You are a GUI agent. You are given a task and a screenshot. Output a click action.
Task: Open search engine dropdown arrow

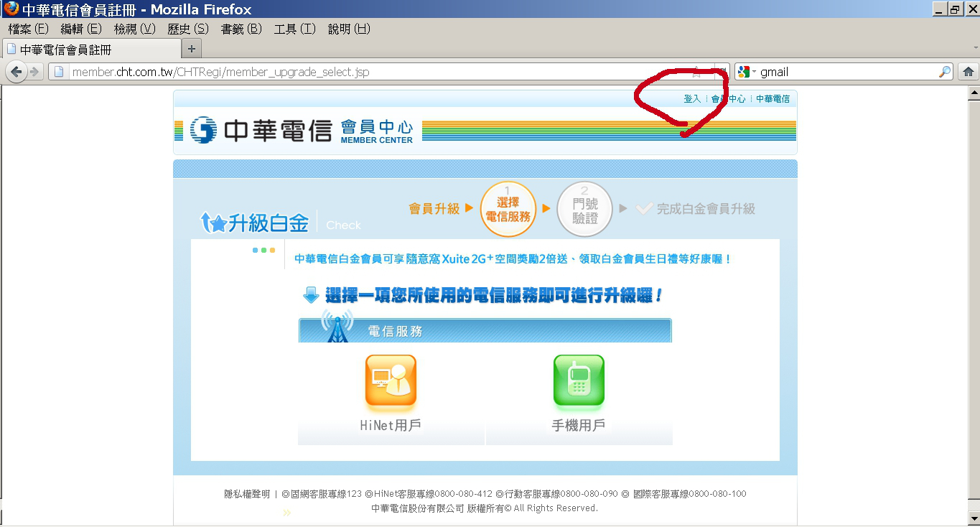(x=755, y=72)
